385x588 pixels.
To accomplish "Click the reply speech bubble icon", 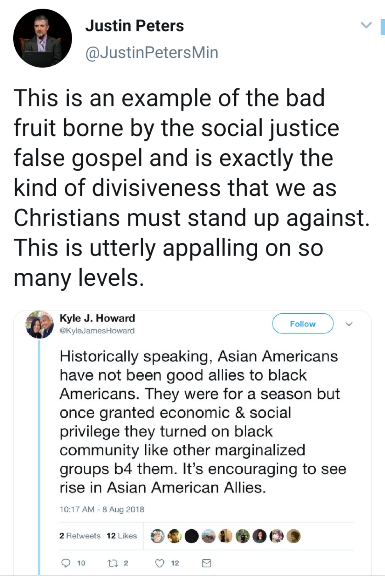I will (x=66, y=563).
